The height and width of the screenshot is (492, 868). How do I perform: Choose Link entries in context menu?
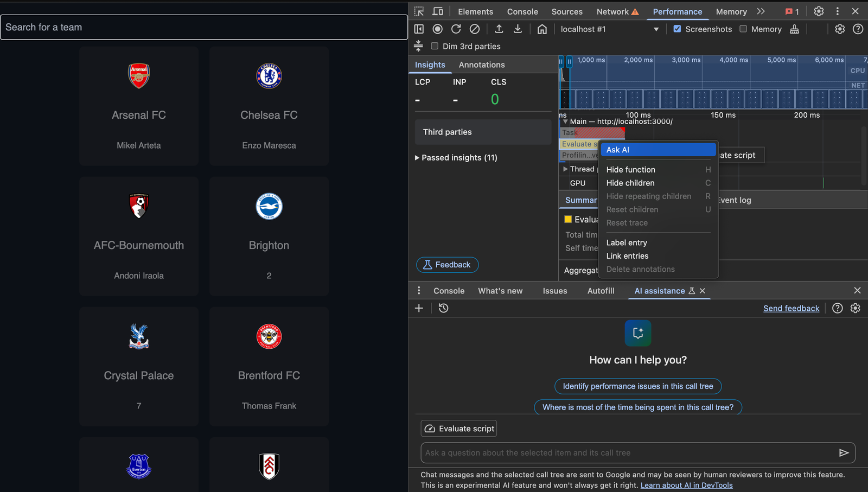pos(658,256)
